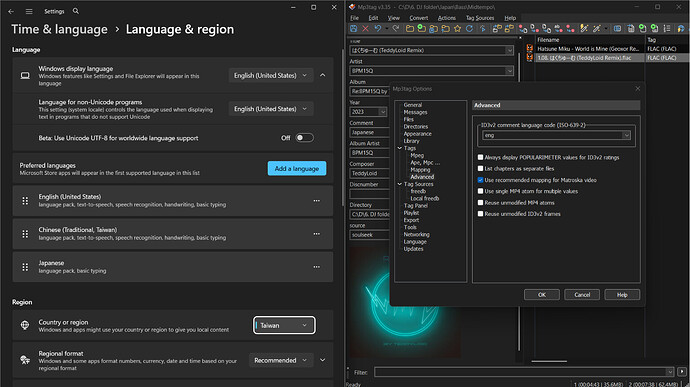This screenshot has height=387, width=690.
Task: Open the View menu in Mp3tag
Action: tap(393, 18)
